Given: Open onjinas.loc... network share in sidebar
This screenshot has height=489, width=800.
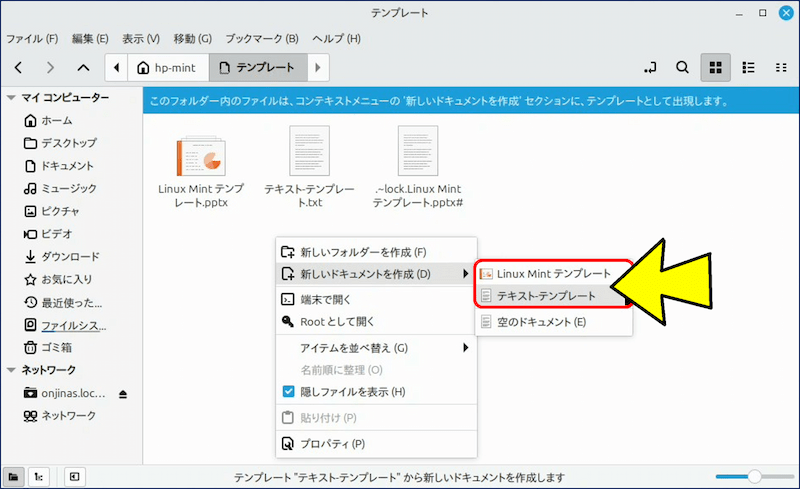Looking at the screenshot, I should [64, 394].
